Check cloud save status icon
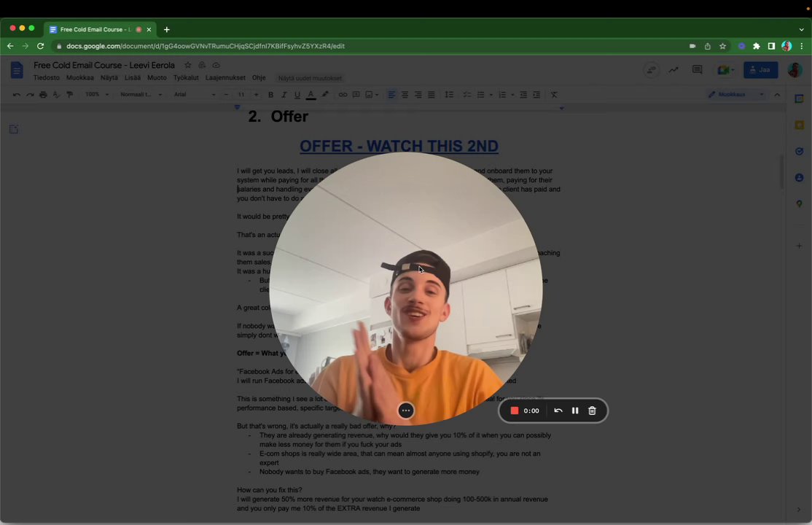 216,66
